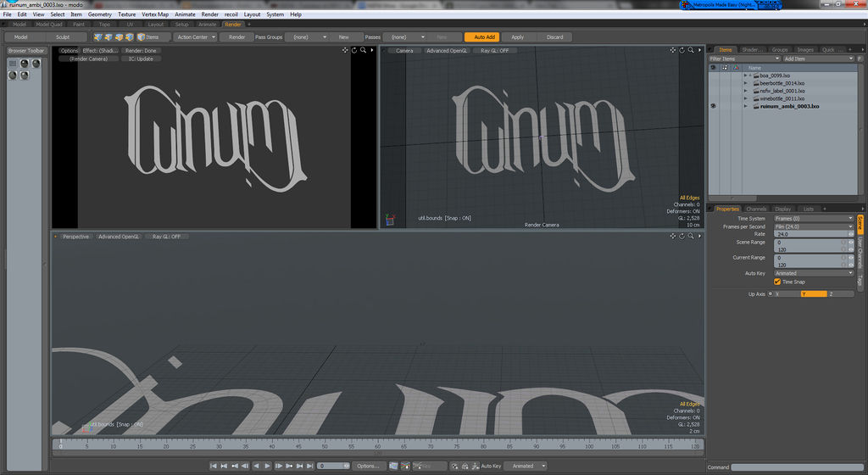Screen dimensions: 868x475
Task: Open the Filter Items dropdown
Action: coord(744,59)
